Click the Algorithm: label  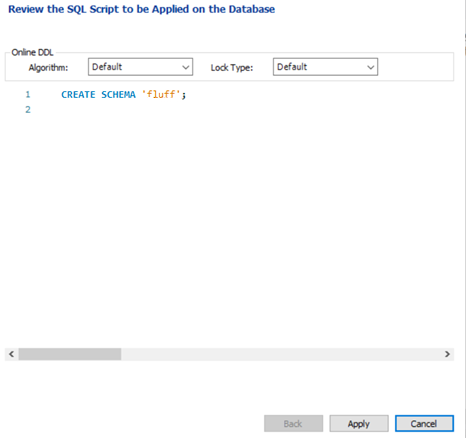click(48, 68)
